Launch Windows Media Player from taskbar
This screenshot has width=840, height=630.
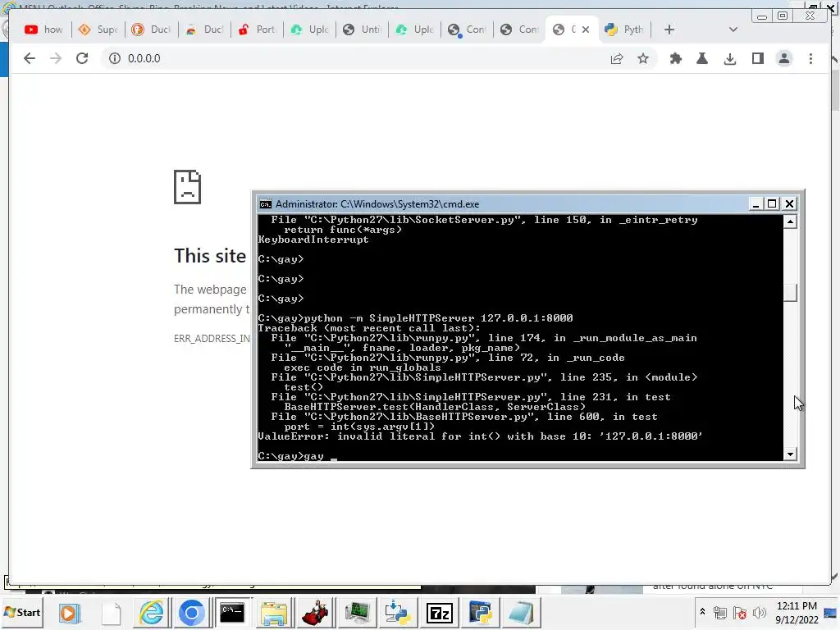pyautogui.click(x=70, y=613)
